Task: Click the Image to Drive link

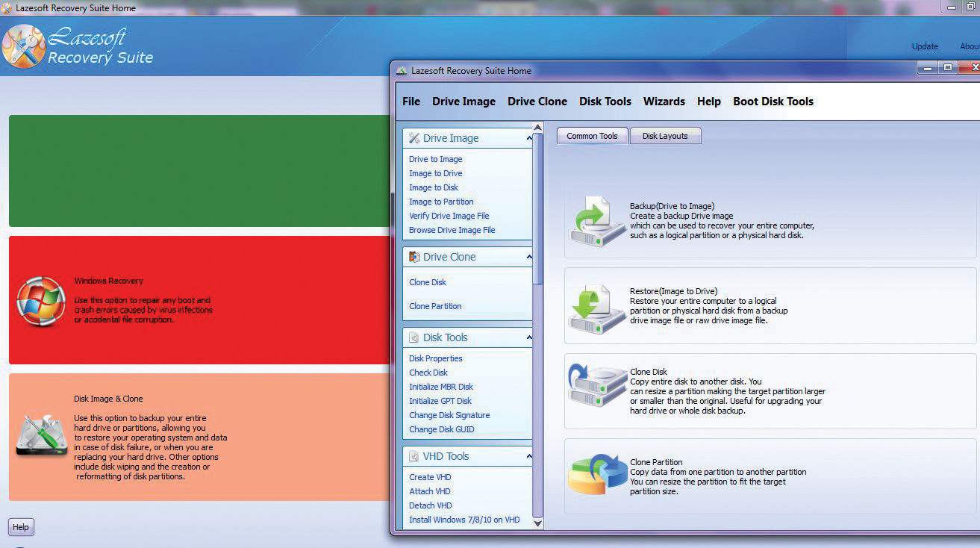Action: pyautogui.click(x=436, y=173)
